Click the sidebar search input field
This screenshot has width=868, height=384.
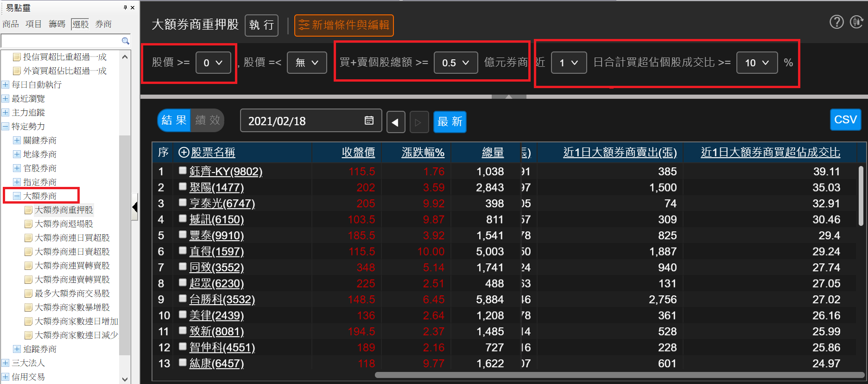click(x=60, y=41)
